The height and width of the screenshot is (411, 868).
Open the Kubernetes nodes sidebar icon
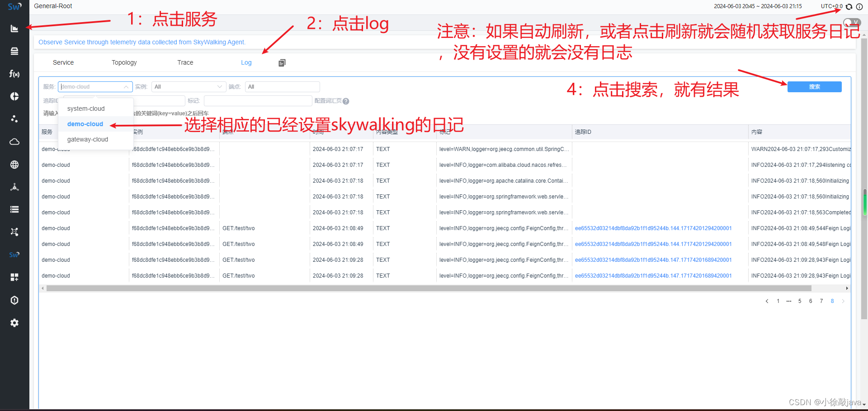click(14, 187)
